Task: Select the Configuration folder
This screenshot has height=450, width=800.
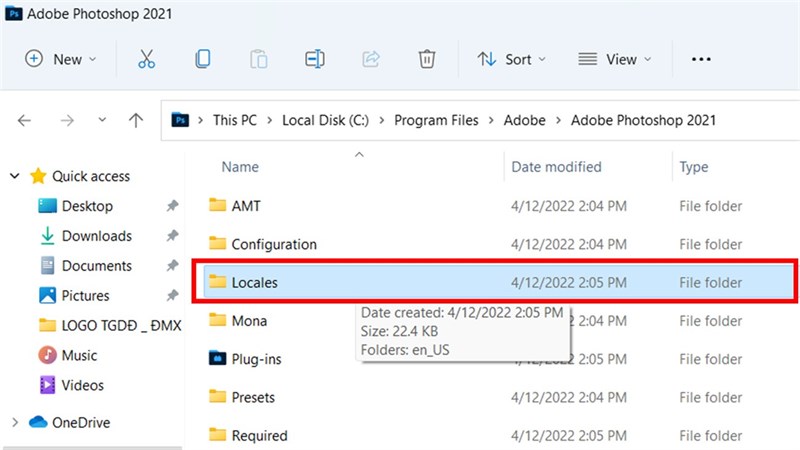Action: pos(274,244)
